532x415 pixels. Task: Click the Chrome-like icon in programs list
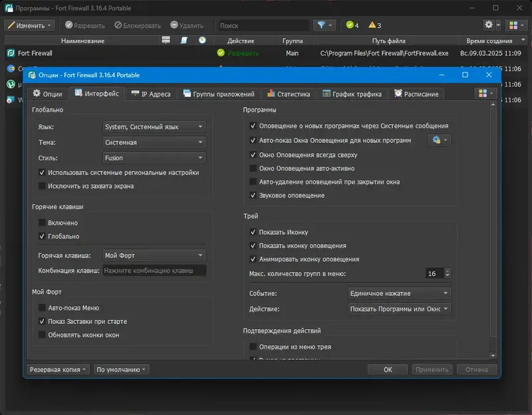[11, 69]
